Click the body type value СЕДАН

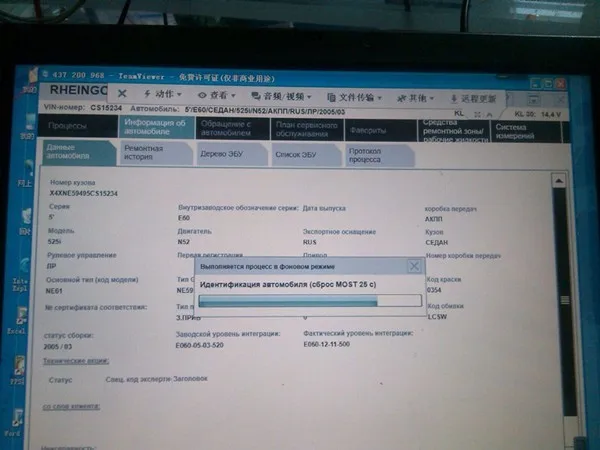437,242
